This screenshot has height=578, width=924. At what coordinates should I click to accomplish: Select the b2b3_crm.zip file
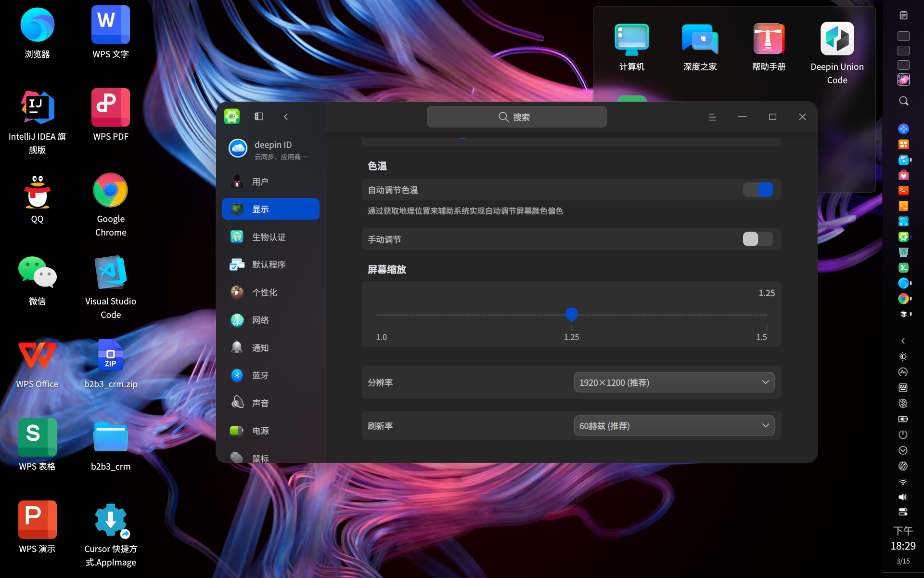pos(111,364)
